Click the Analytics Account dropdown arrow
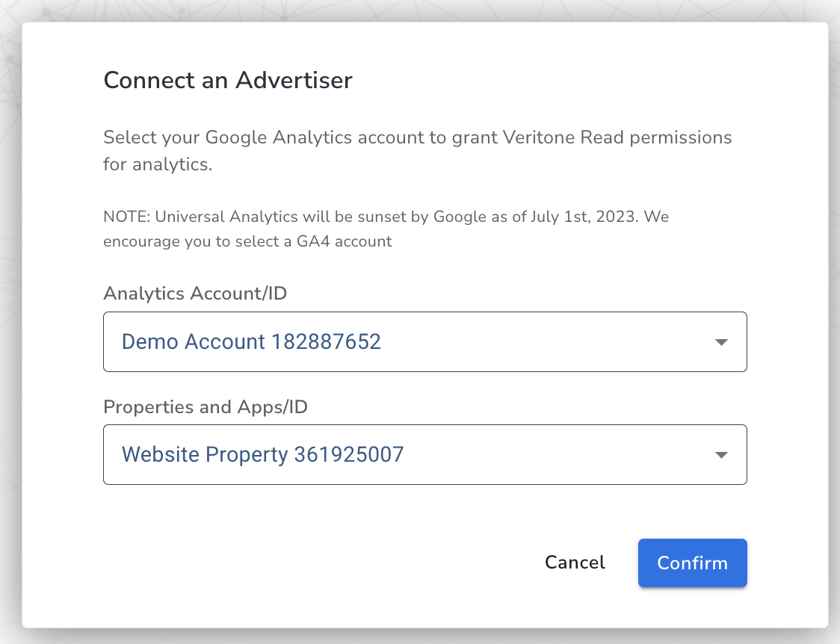The image size is (840, 644). 720,341
